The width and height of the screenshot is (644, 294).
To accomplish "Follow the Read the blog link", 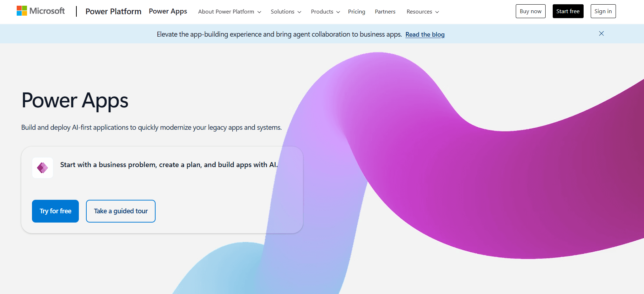I will click(x=425, y=34).
